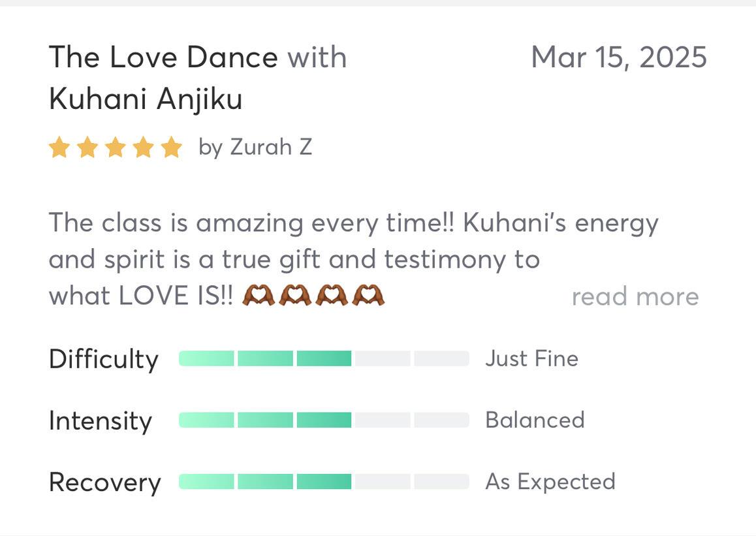The height and width of the screenshot is (536, 756).
Task: Click the third gold rating star
Action: 116,148
